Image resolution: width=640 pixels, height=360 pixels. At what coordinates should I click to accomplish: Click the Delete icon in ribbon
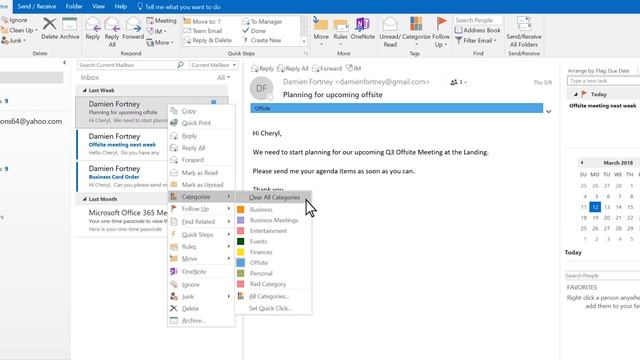[x=50, y=28]
